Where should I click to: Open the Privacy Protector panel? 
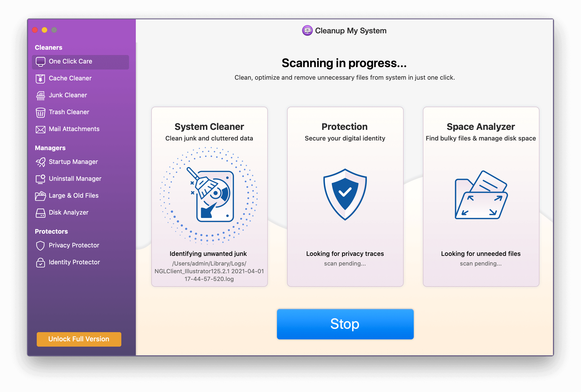(x=68, y=245)
